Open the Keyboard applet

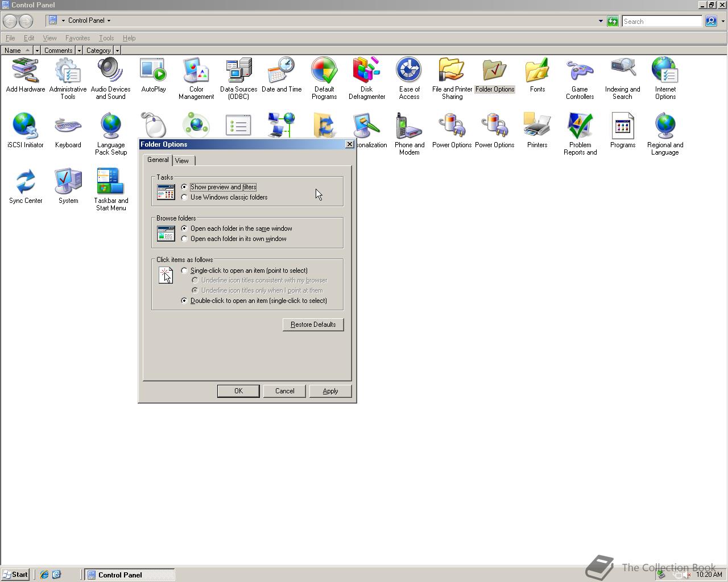click(68, 131)
